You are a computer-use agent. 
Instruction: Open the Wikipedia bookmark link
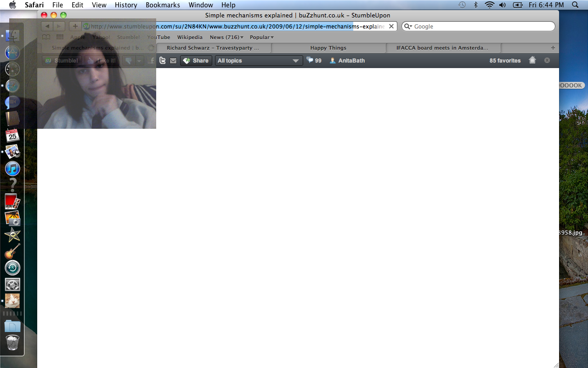(190, 37)
